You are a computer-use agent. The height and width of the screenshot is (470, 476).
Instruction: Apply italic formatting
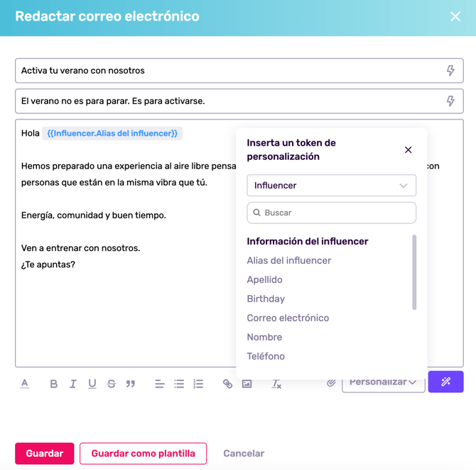(72, 384)
